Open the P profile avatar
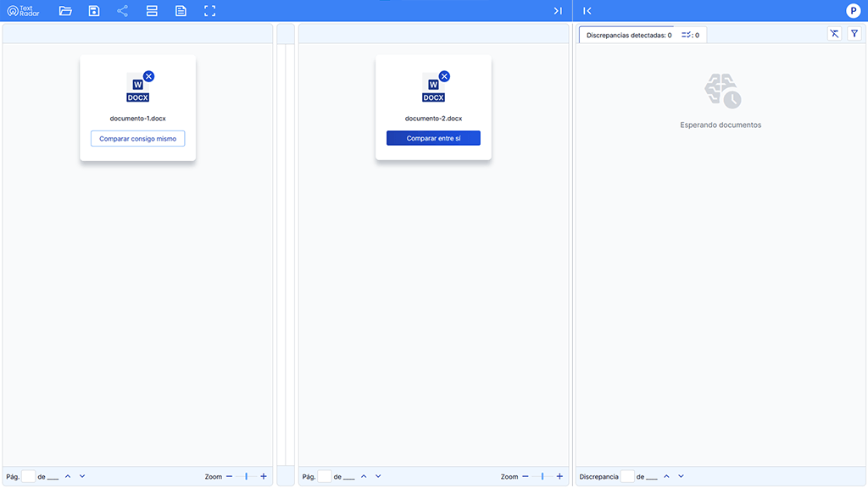The height and width of the screenshot is (488, 868). [x=854, y=11]
